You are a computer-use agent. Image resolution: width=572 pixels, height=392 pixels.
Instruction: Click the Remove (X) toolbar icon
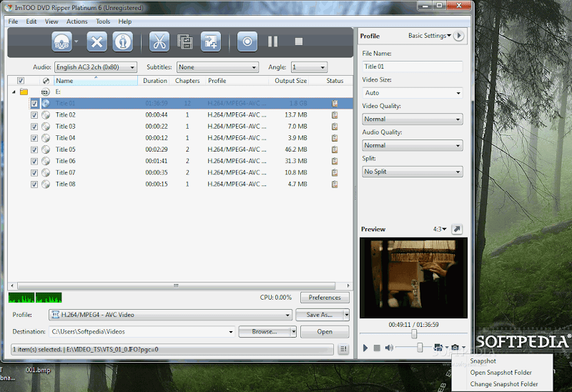(x=97, y=41)
